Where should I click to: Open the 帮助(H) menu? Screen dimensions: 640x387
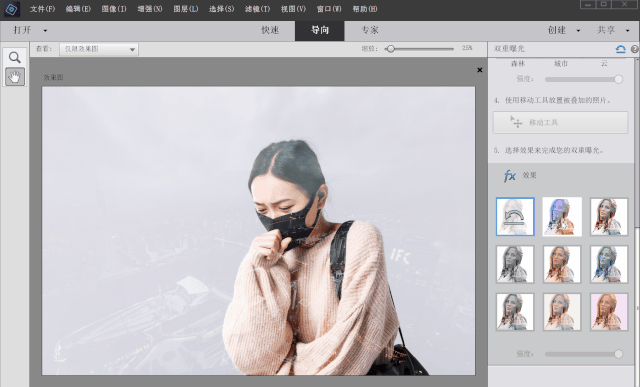(365, 9)
